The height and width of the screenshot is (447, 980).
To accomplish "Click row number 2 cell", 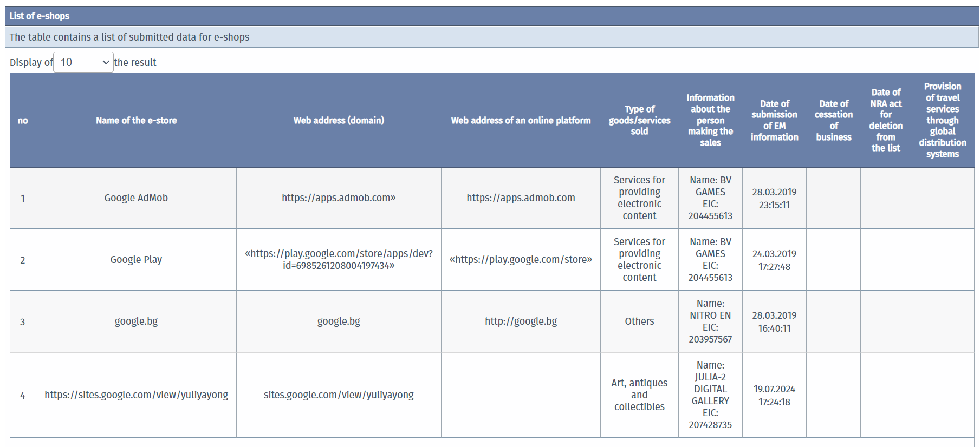I will point(23,260).
